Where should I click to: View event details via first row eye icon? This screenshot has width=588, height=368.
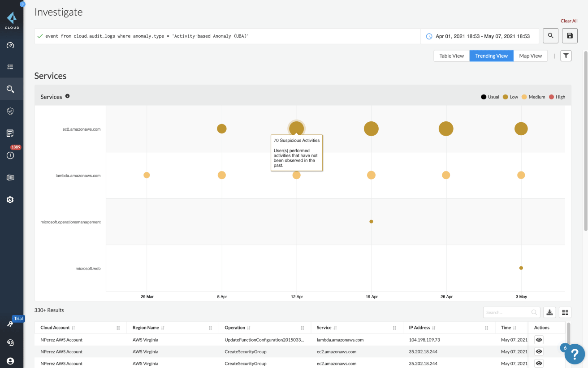click(539, 340)
